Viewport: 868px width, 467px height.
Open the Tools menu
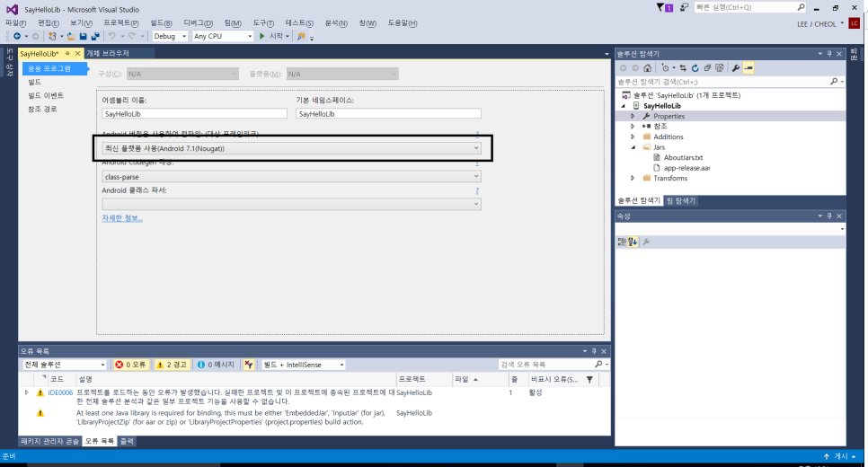tap(263, 23)
